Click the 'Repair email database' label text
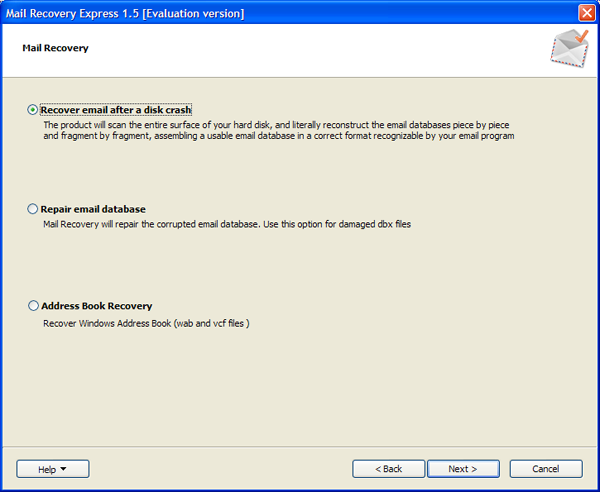600x492 pixels. coord(93,209)
